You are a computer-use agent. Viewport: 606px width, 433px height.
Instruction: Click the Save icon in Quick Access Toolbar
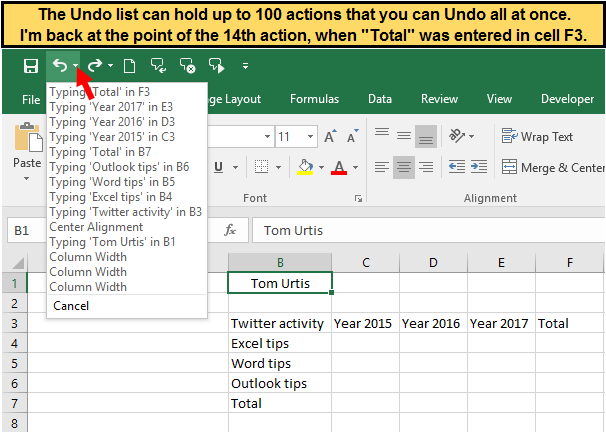(31, 66)
